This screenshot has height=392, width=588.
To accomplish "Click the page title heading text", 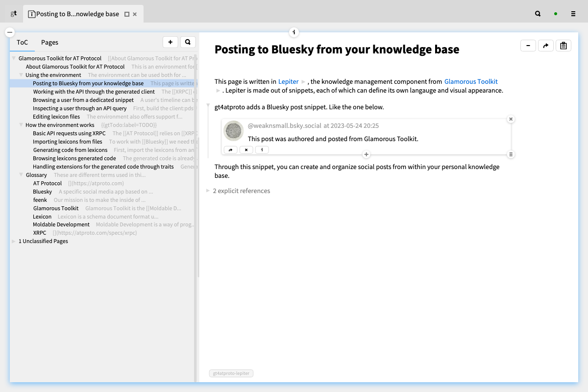I will [337, 49].
